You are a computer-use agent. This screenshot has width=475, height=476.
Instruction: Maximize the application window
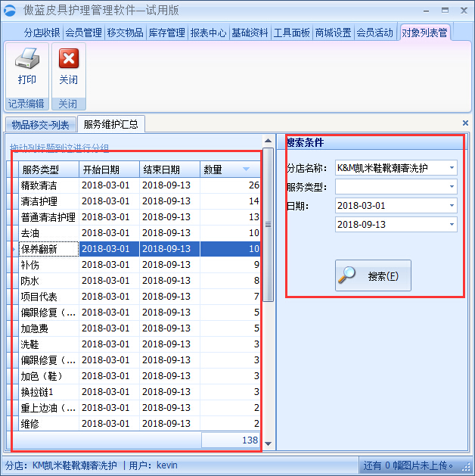tap(443, 11)
